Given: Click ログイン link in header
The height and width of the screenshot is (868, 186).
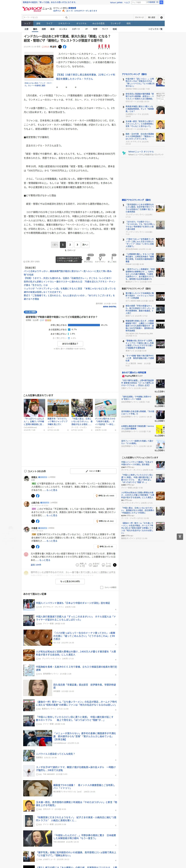Looking at the screenshot, I should [57, 11].
